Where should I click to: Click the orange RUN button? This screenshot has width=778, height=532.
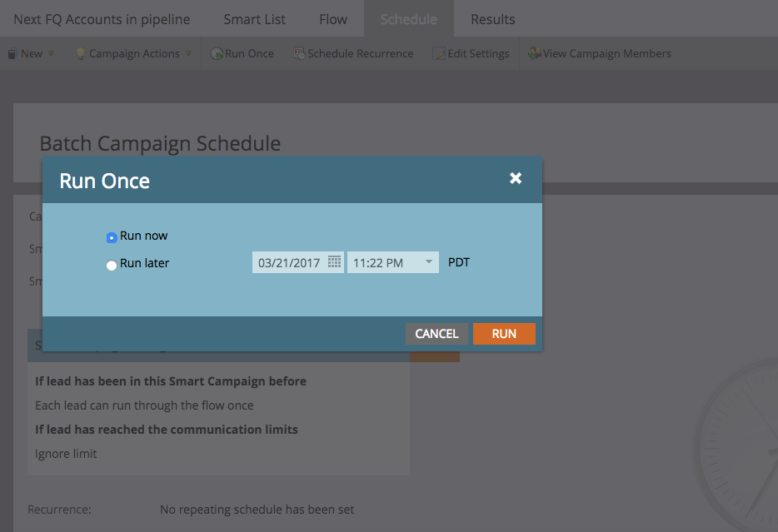[504, 334]
